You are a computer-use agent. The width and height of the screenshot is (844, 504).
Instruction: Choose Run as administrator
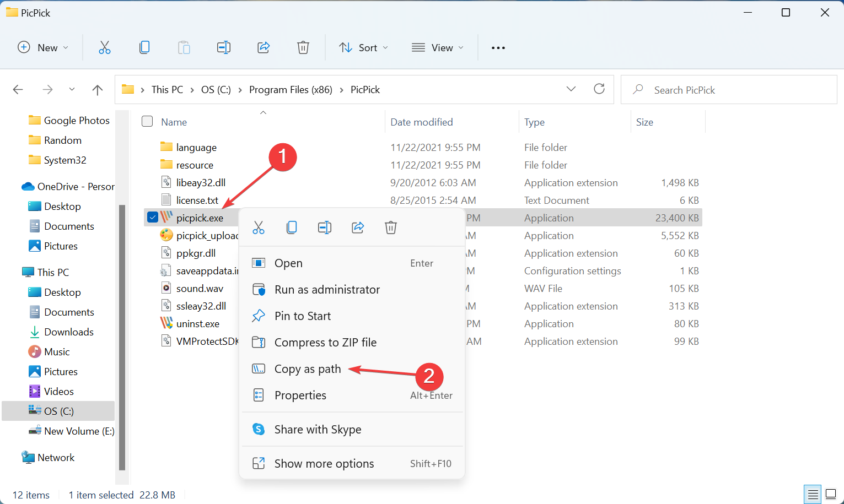pos(353,290)
